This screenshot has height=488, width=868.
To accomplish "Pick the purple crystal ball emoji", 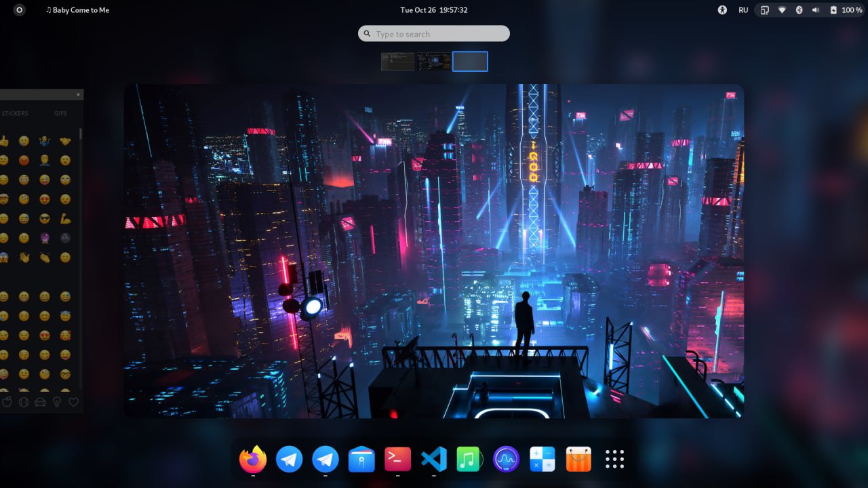I will pos(45,238).
